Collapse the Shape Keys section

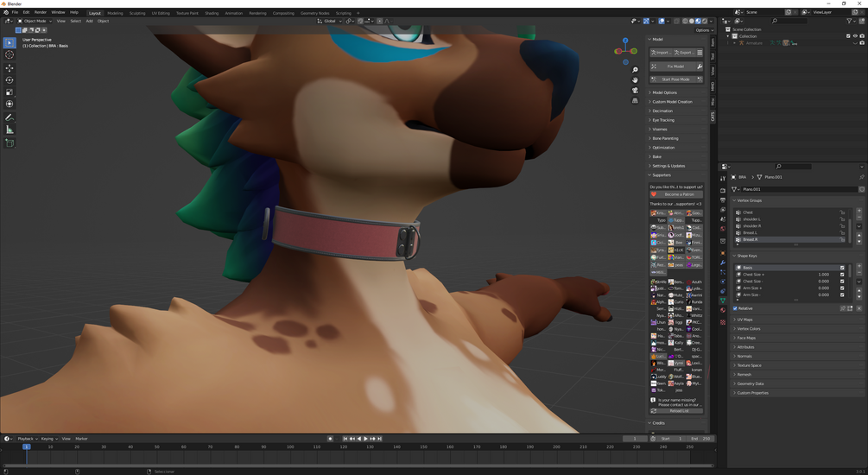746,256
